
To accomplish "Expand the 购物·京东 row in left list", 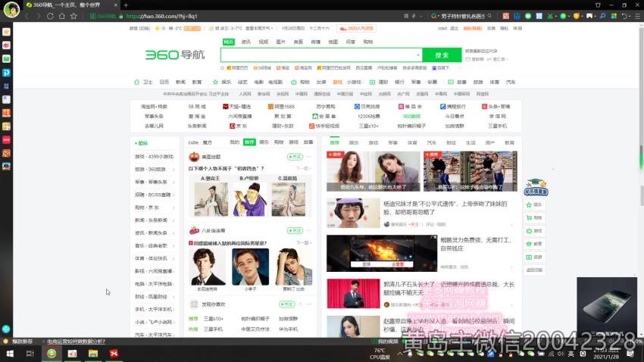I will pos(155,208).
